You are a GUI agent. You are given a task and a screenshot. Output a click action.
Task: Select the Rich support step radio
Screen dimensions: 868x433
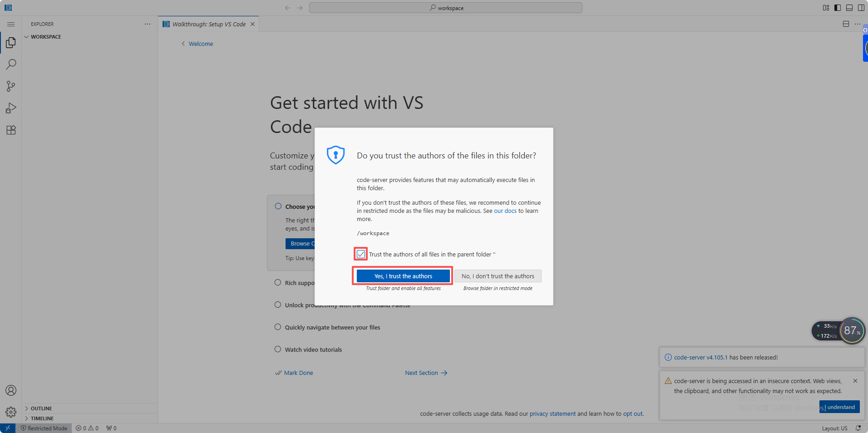coord(278,282)
